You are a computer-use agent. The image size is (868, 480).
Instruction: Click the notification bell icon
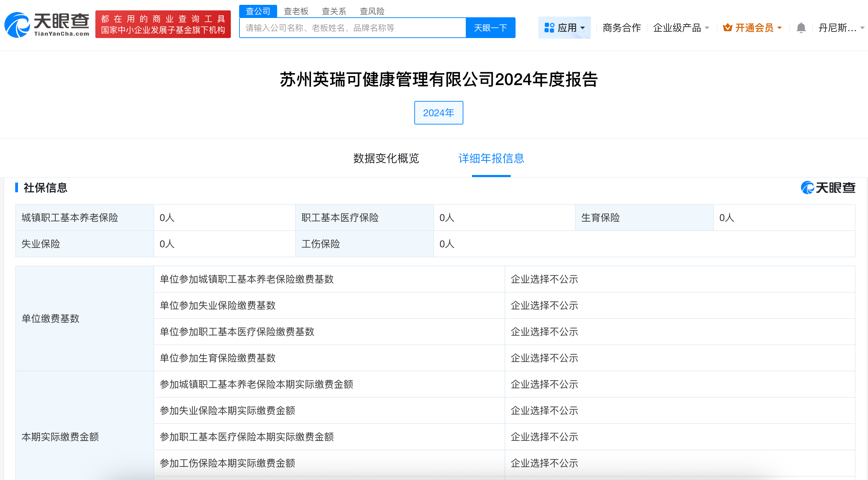point(801,28)
